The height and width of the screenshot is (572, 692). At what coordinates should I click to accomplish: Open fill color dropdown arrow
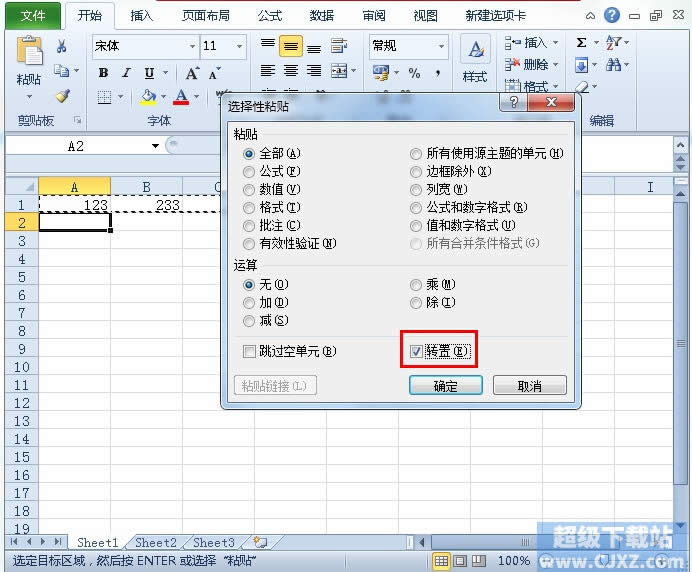[x=163, y=97]
